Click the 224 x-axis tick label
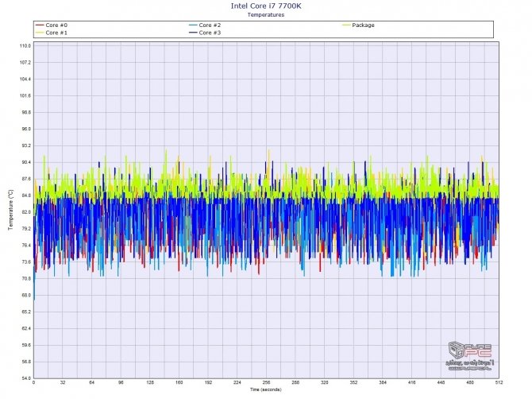 click(237, 382)
